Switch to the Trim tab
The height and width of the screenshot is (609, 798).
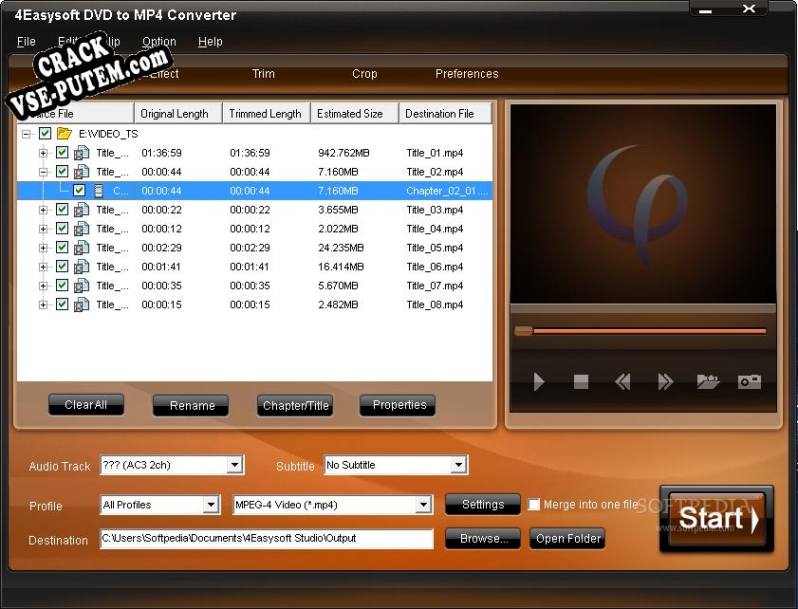pos(263,74)
